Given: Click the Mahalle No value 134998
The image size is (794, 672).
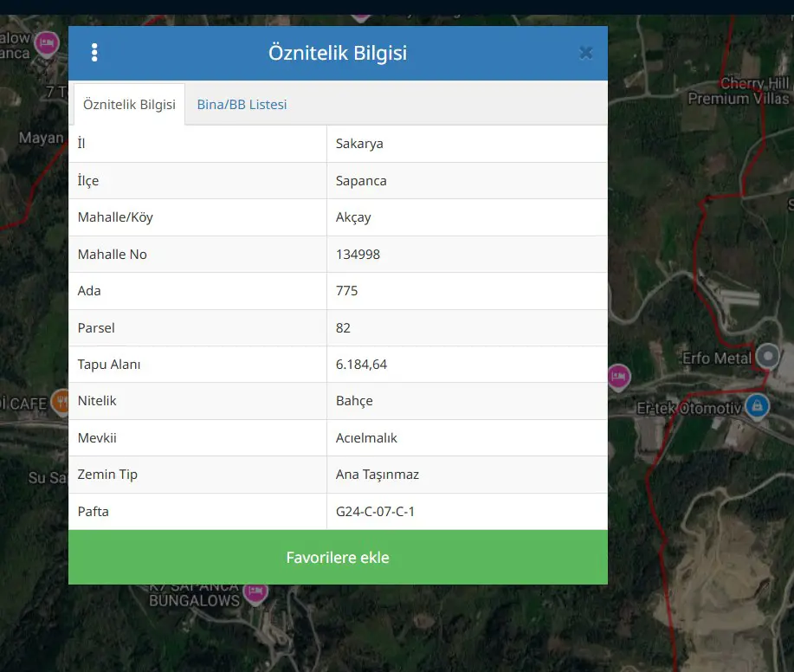Looking at the screenshot, I should 358,255.
